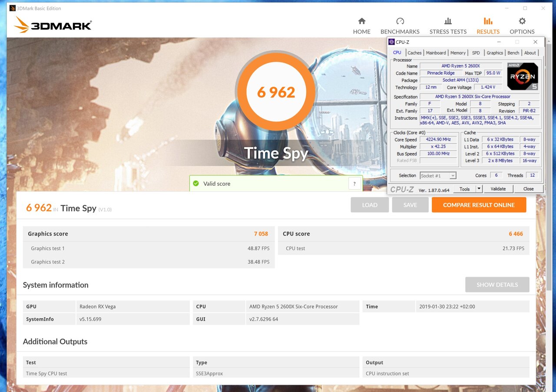Screen dimensions: 556x392
Task: Click the green valid score checkmark
Action: tap(196, 184)
